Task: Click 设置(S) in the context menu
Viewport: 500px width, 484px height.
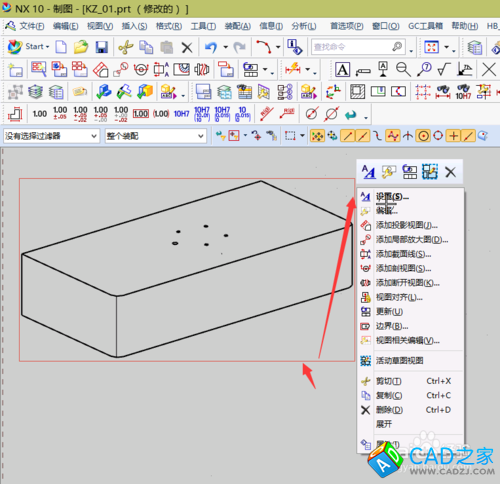Action: (392, 197)
